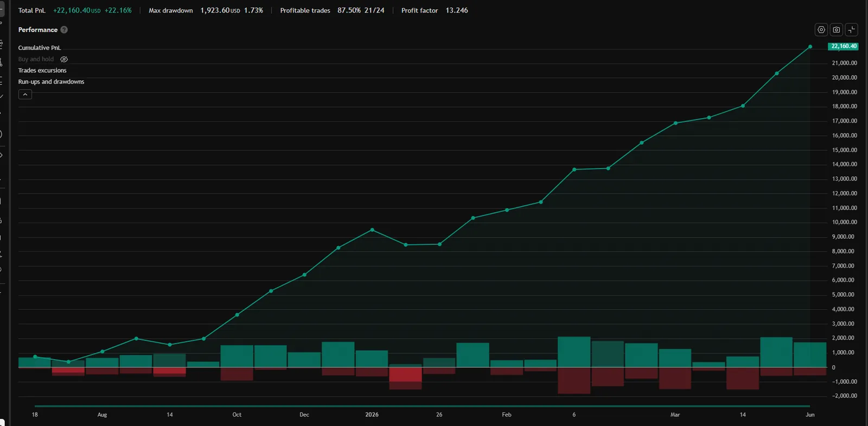Click the 0 baseline axis label
This screenshot has width=868, height=426.
click(834, 367)
